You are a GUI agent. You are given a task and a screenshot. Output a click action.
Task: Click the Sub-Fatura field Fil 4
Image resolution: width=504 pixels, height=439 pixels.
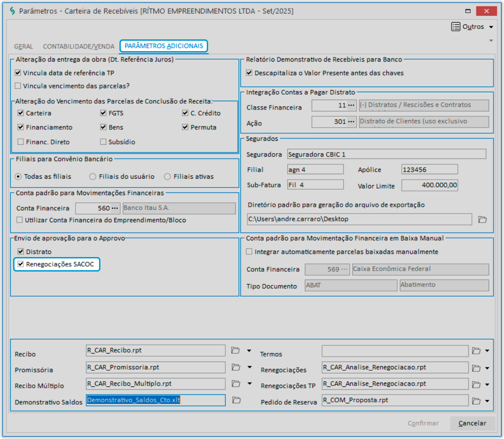[315, 185]
